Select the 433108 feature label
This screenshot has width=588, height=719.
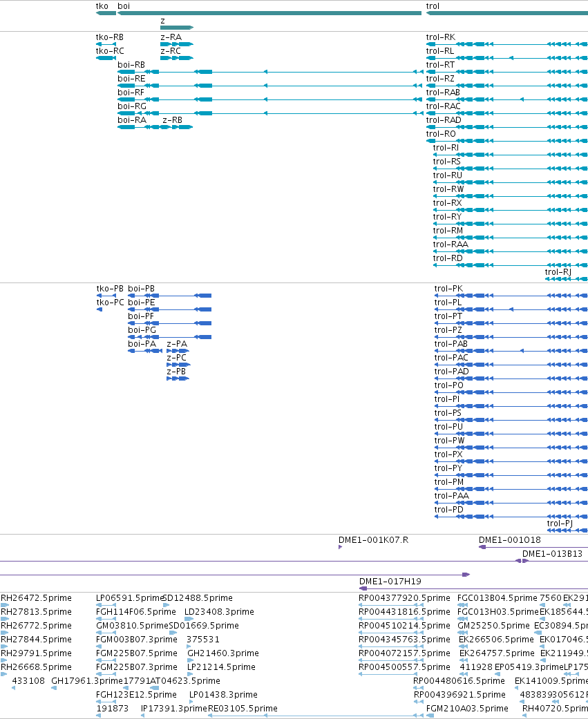pos(28,680)
